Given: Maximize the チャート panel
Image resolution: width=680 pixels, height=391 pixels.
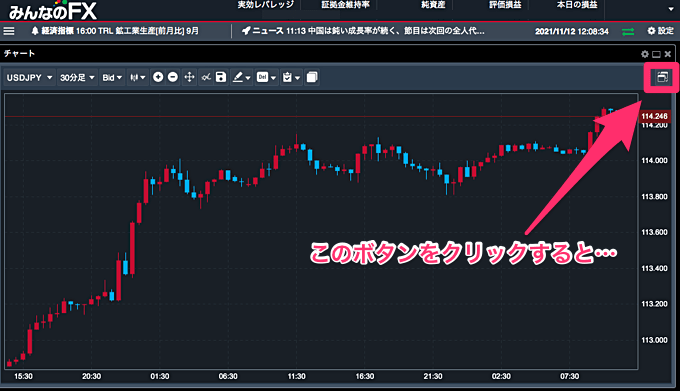Looking at the screenshot, I should 657,54.
